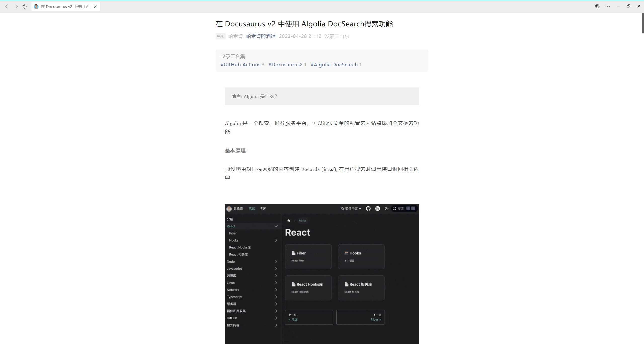Restore down the article window
The image size is (644, 344).
click(x=628, y=6)
